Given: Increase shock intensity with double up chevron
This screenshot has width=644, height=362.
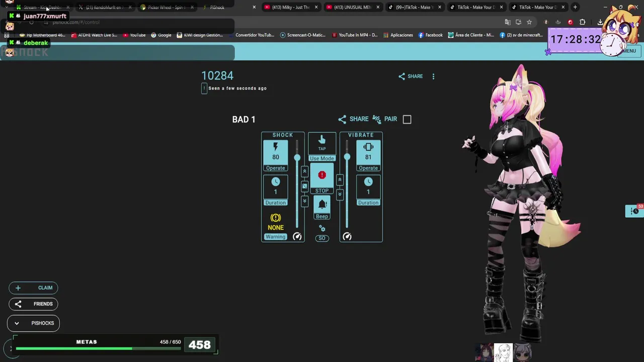Looking at the screenshot, I should click(304, 171).
